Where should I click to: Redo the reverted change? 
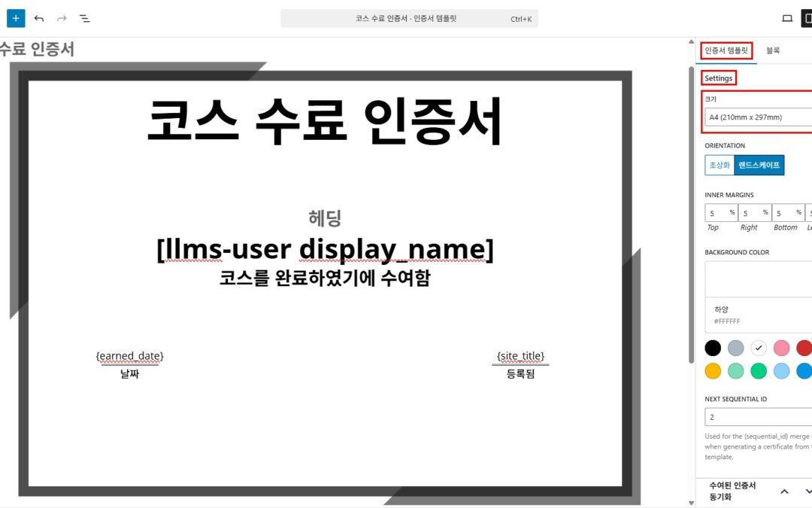pyautogui.click(x=62, y=19)
